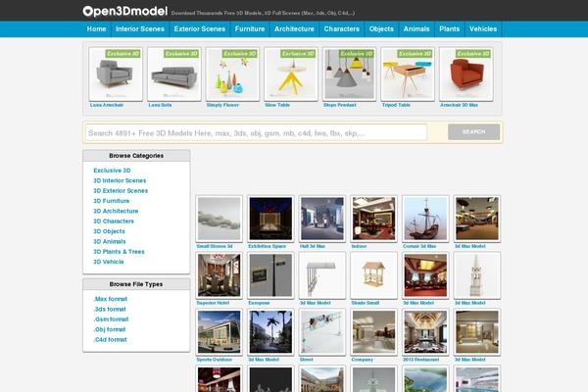The height and width of the screenshot is (392, 588).
Task: Open Objects in the top navigation
Action: pyautogui.click(x=381, y=28)
